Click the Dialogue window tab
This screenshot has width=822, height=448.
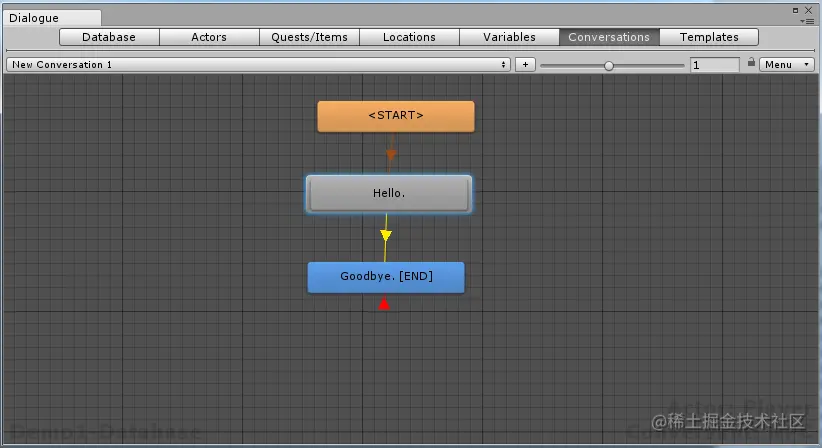(x=51, y=18)
